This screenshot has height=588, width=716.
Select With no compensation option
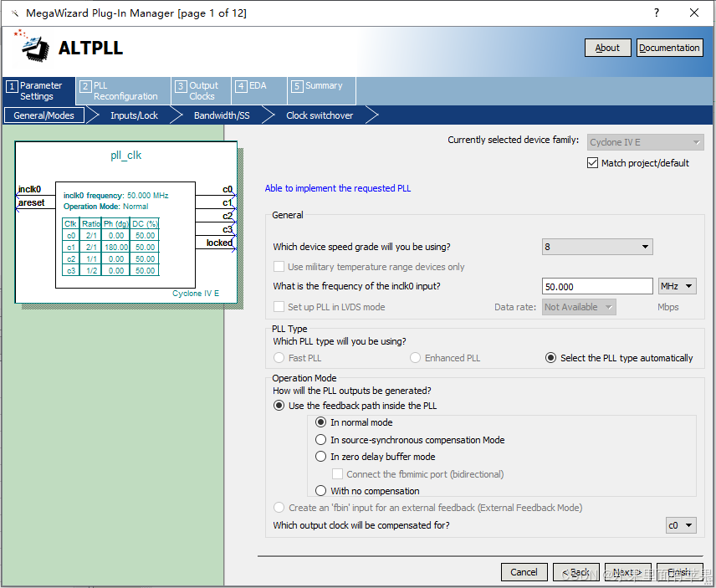click(x=321, y=491)
